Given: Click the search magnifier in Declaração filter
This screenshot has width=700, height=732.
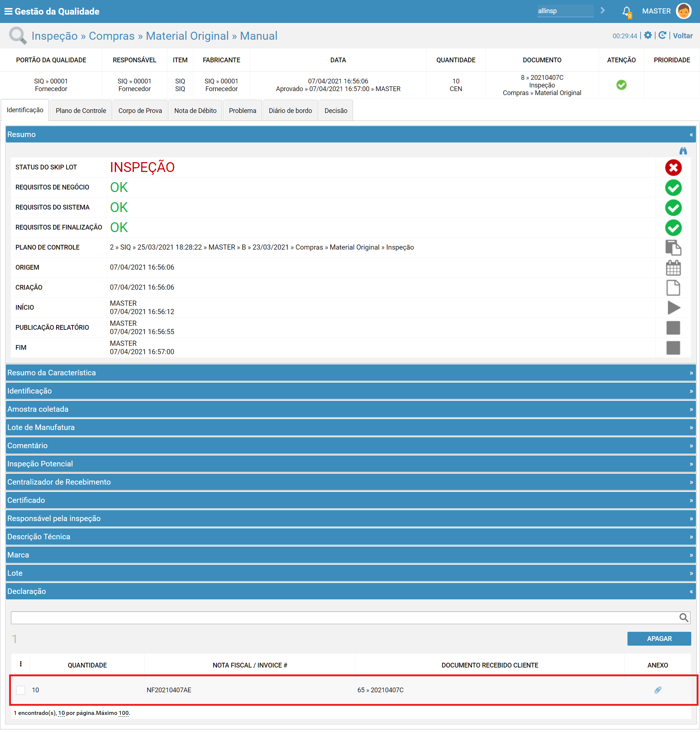Looking at the screenshot, I should [x=684, y=618].
